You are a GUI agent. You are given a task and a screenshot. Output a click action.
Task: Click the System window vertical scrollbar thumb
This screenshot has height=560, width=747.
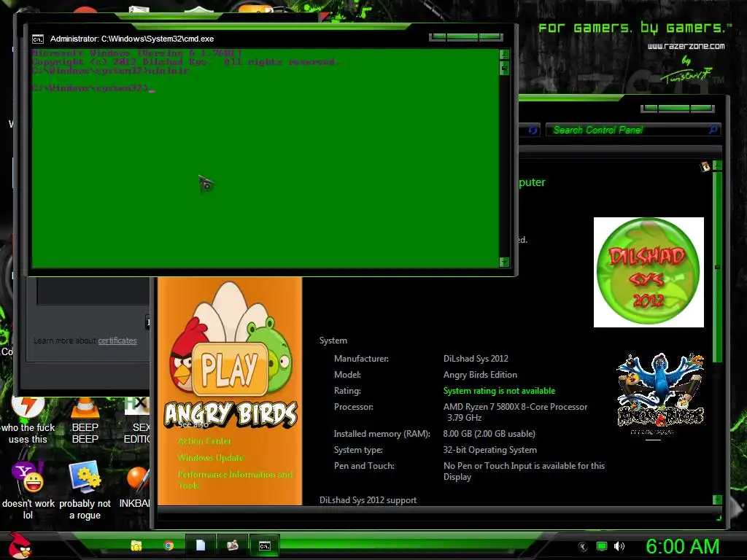(718, 268)
